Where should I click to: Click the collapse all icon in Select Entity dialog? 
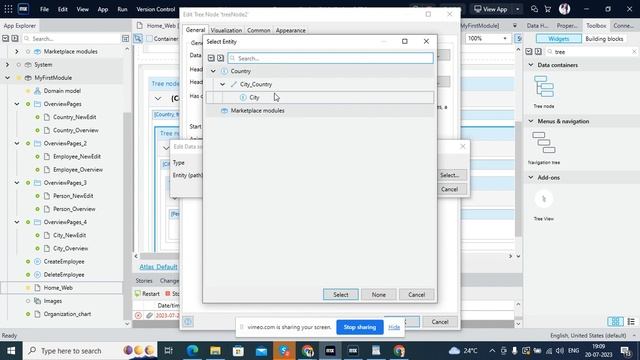click(211, 58)
